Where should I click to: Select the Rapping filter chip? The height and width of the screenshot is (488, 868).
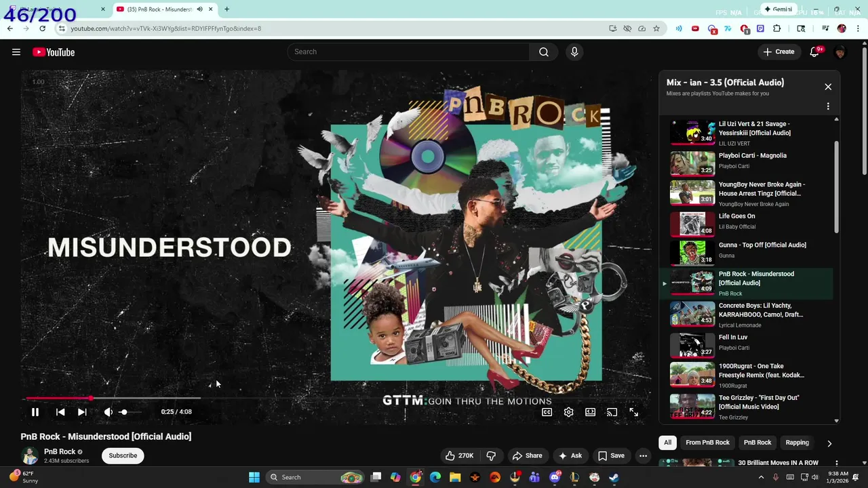point(797,443)
